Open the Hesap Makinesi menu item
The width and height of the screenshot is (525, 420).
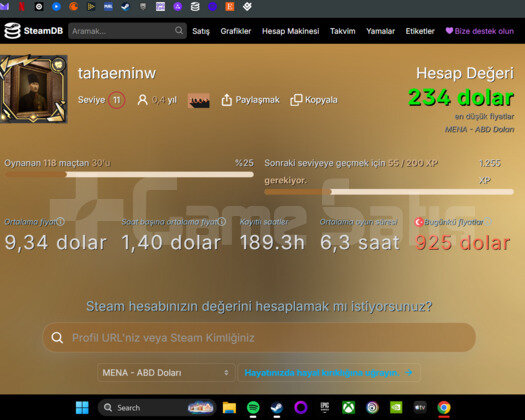[x=291, y=31]
